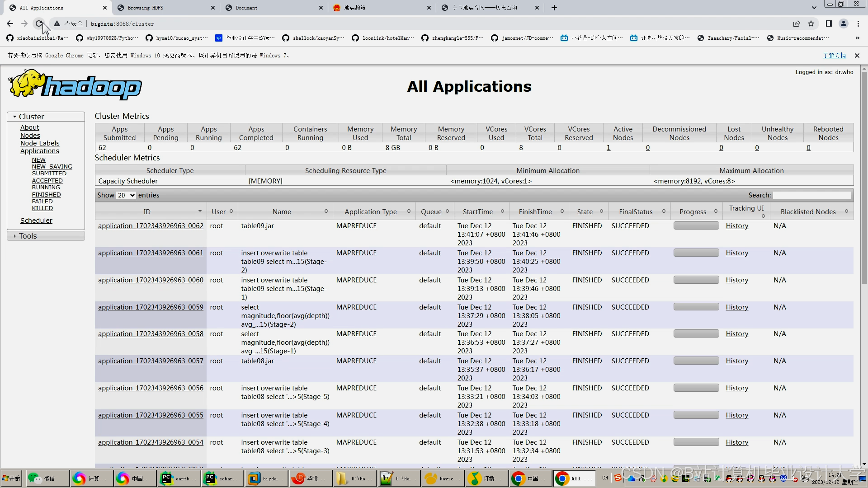
Task: Sort the table by the ID column arrow
Action: pyautogui.click(x=200, y=211)
